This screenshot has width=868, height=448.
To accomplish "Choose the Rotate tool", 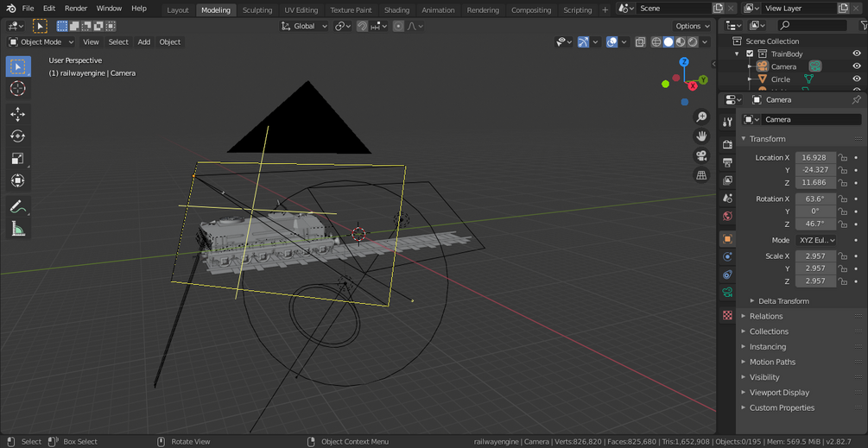I will point(18,136).
